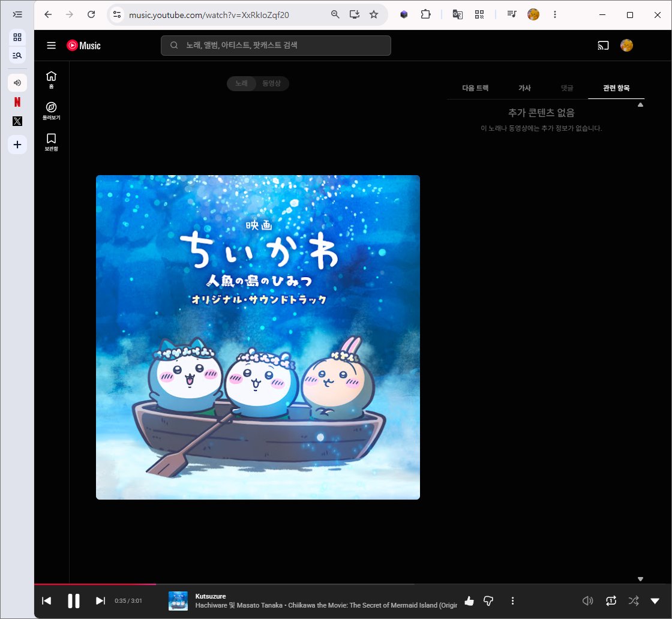The image size is (672, 619).
Task: Skip to the previous track
Action: click(x=47, y=600)
